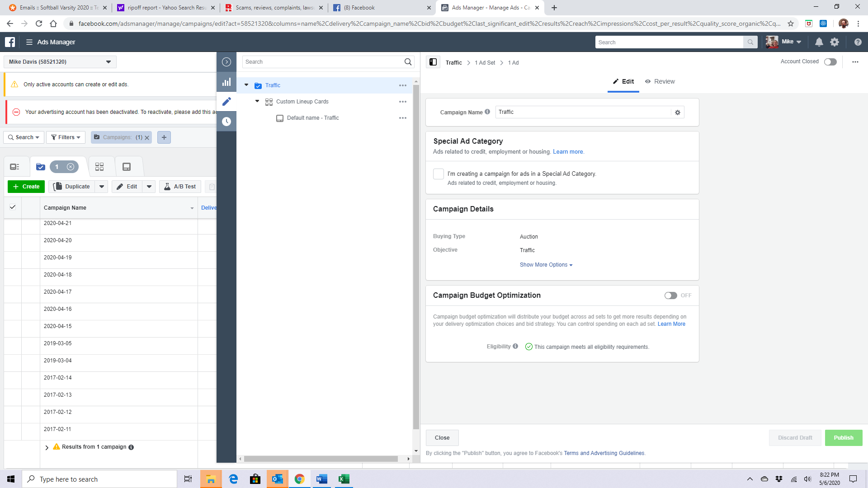Viewport: 868px width, 488px height.
Task: Check the Special Ad Category checkbox
Action: tap(439, 174)
